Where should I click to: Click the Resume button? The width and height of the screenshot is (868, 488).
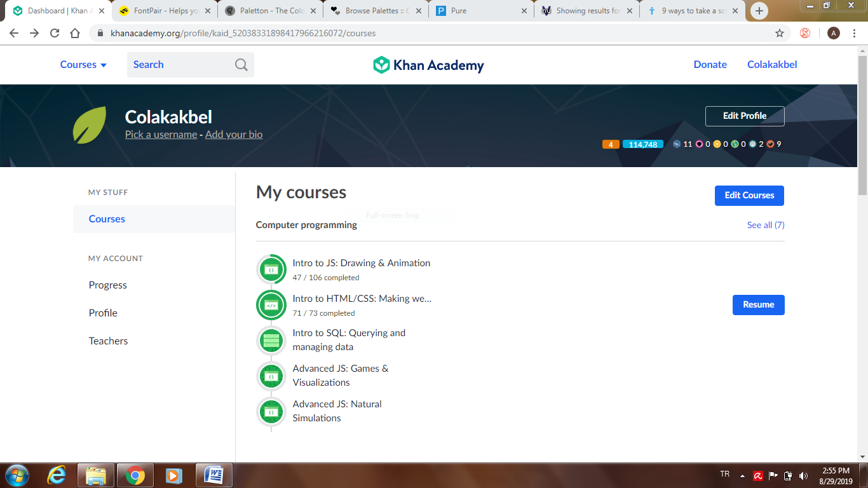pos(759,305)
